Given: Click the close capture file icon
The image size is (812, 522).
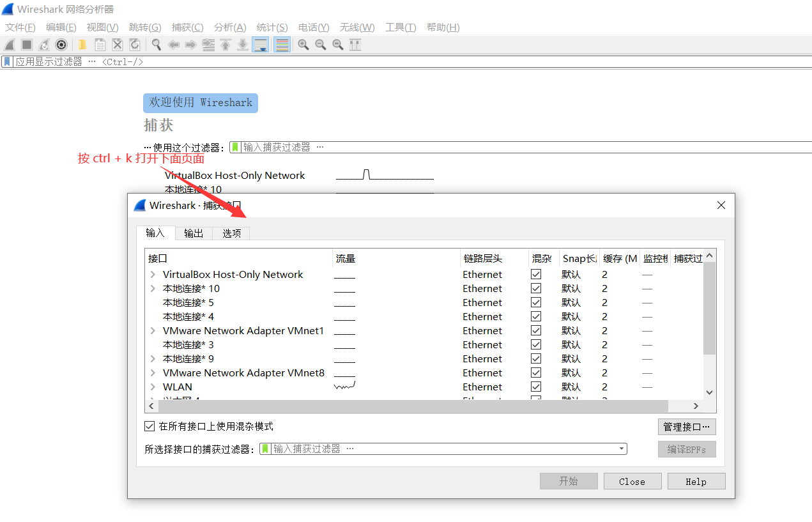Looking at the screenshot, I should [x=118, y=45].
